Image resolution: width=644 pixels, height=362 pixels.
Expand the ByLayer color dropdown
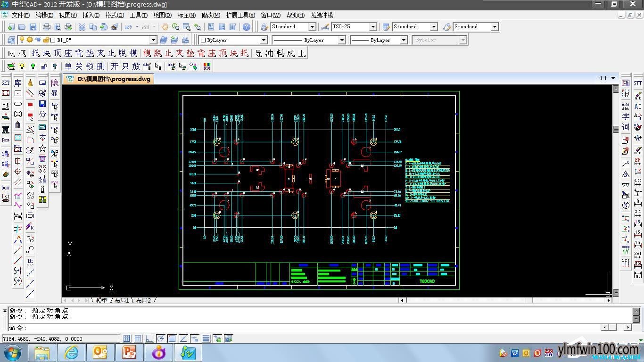pyautogui.click(x=264, y=40)
